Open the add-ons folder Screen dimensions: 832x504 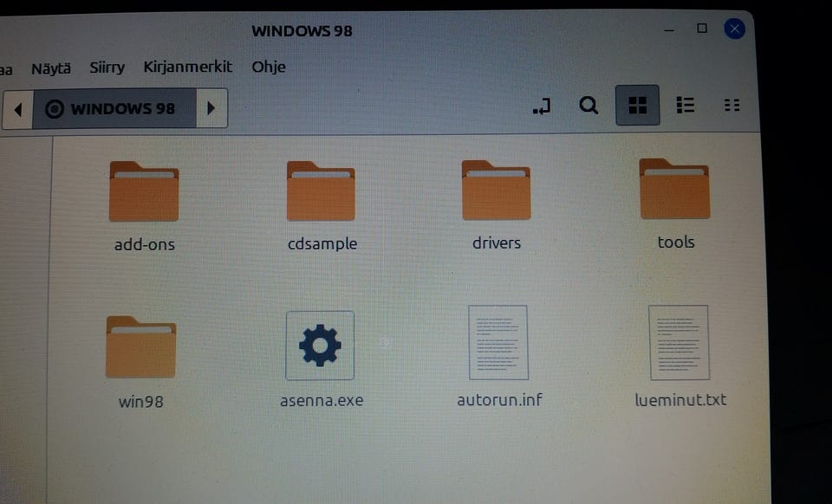pyautogui.click(x=144, y=191)
